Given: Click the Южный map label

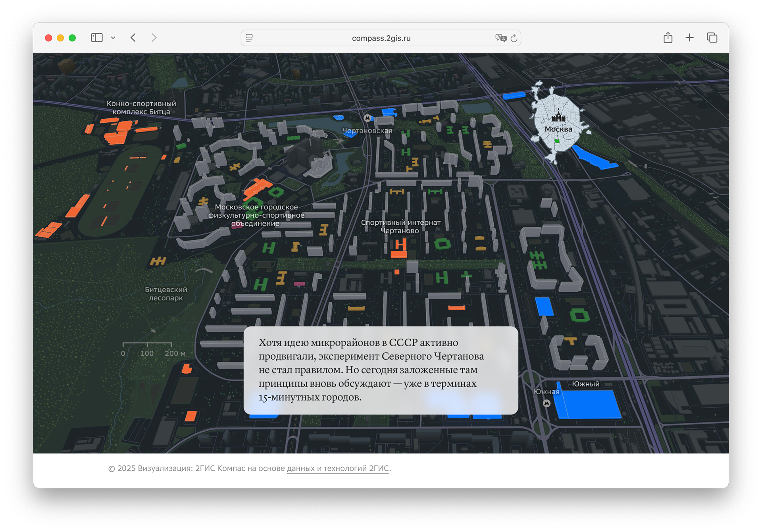Looking at the screenshot, I should pos(586,384).
